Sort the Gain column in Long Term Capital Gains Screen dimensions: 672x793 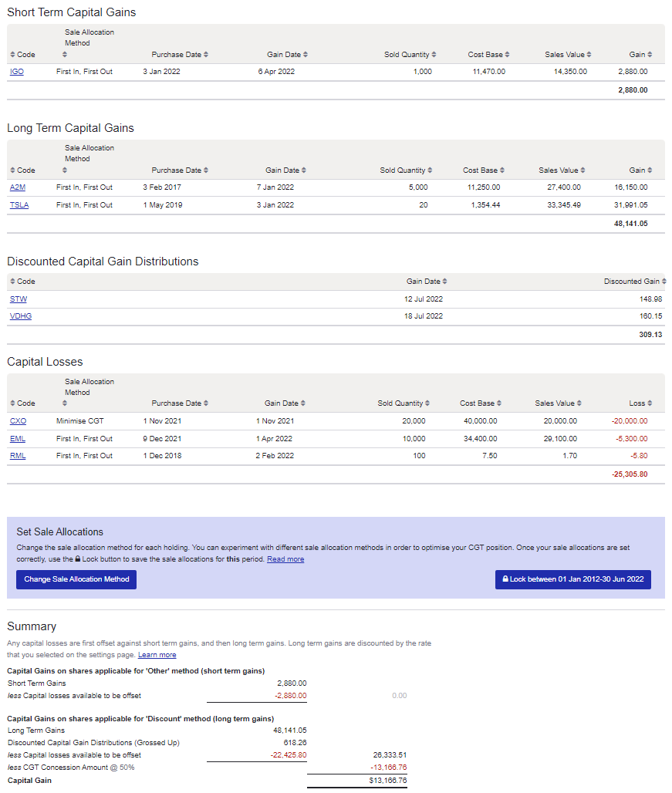click(x=640, y=170)
